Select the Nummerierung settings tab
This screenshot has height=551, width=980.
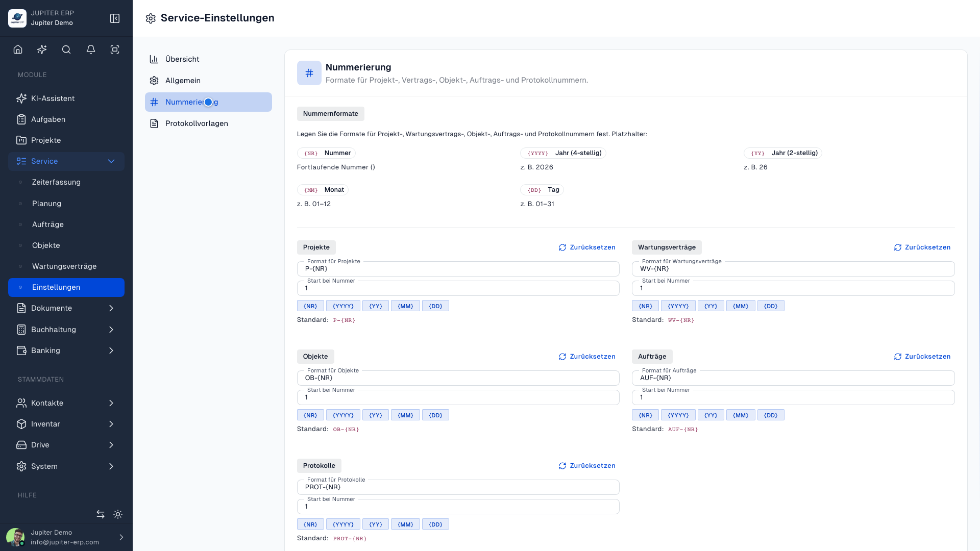point(208,102)
